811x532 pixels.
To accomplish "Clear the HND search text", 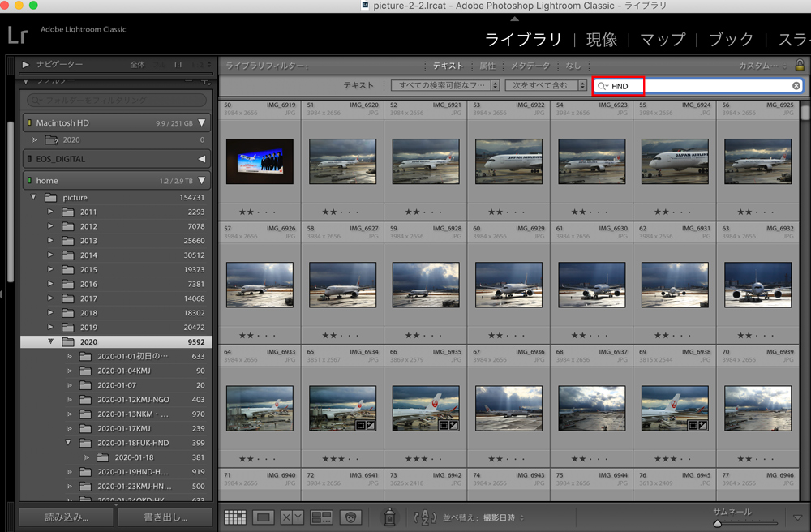I will coord(796,86).
